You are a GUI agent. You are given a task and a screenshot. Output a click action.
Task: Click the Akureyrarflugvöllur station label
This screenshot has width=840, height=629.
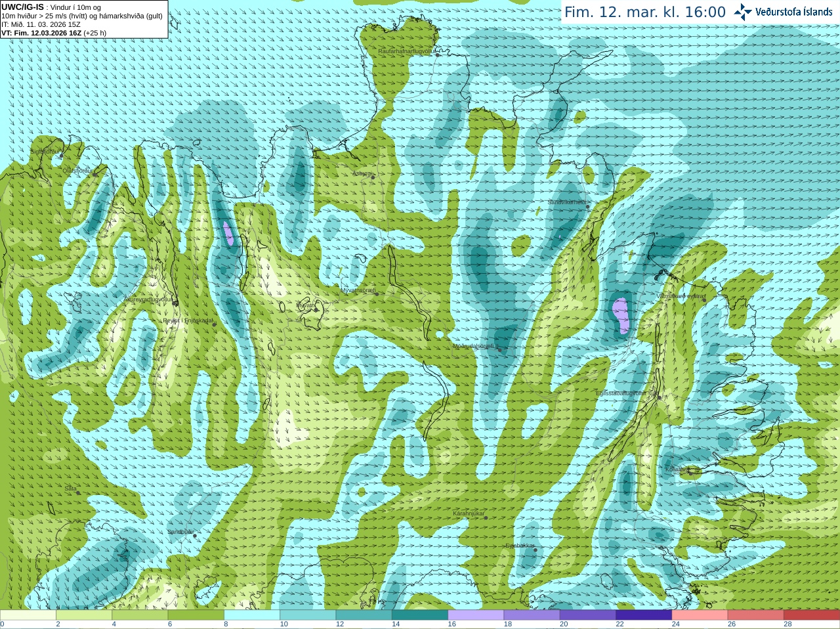coord(148,299)
